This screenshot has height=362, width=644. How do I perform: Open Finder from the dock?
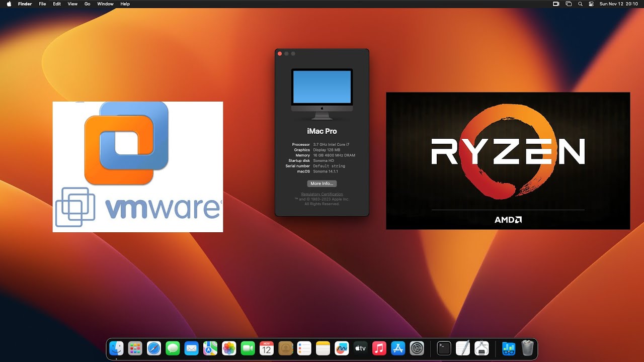[x=116, y=348]
